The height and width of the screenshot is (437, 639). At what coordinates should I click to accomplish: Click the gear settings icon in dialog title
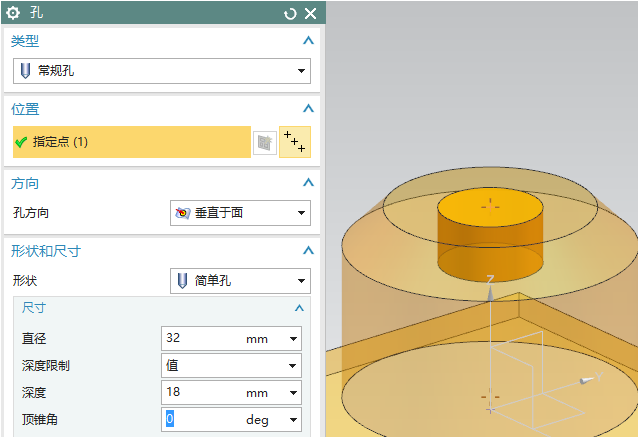click(13, 13)
